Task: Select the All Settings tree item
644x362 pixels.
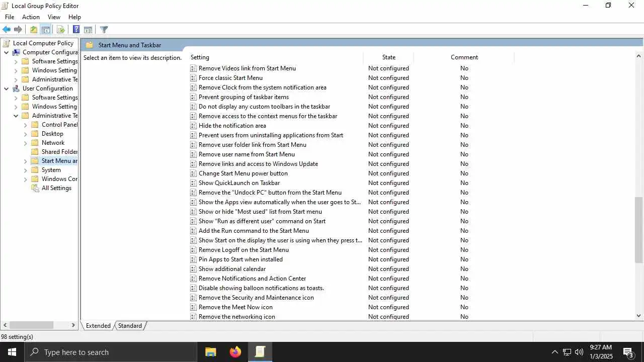Action: coord(56,188)
